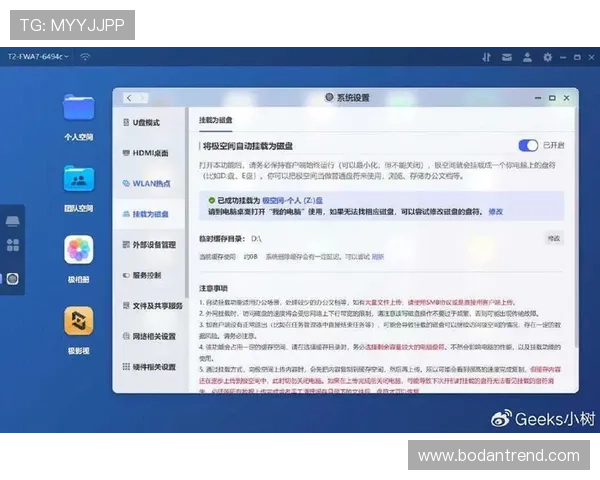Select 外部设备管理 in the settings sidebar

pos(150,245)
